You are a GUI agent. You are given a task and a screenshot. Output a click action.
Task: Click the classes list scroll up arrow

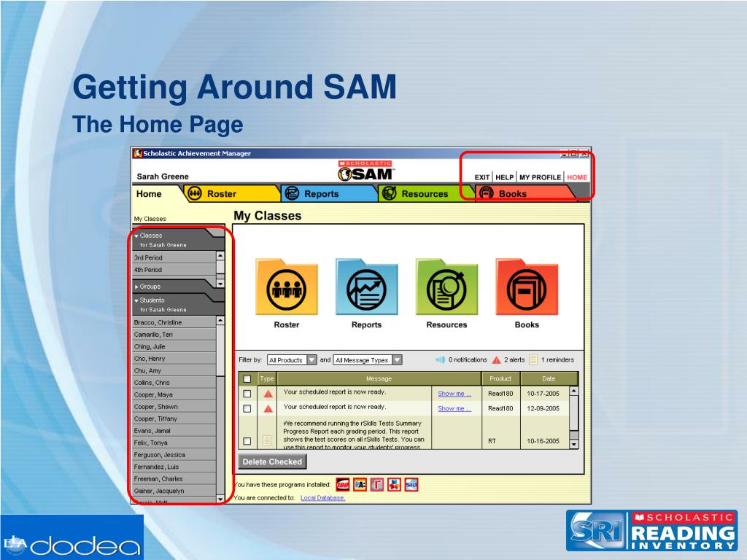click(220, 256)
